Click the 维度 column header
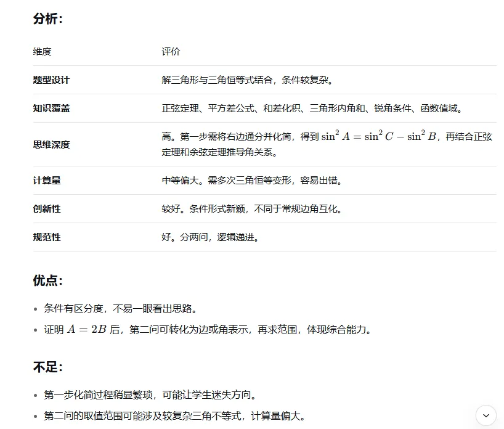 tap(41, 52)
